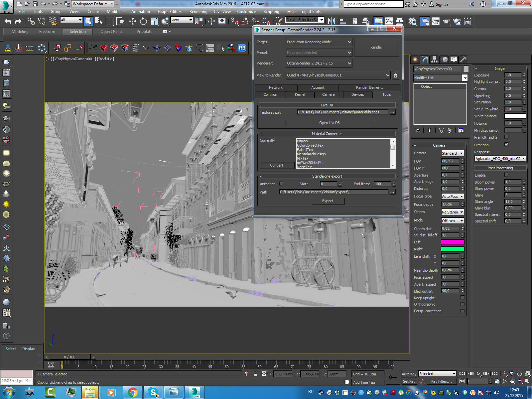Toggle the Set Key mode button
The height and width of the screenshot is (399, 532).
409,381
